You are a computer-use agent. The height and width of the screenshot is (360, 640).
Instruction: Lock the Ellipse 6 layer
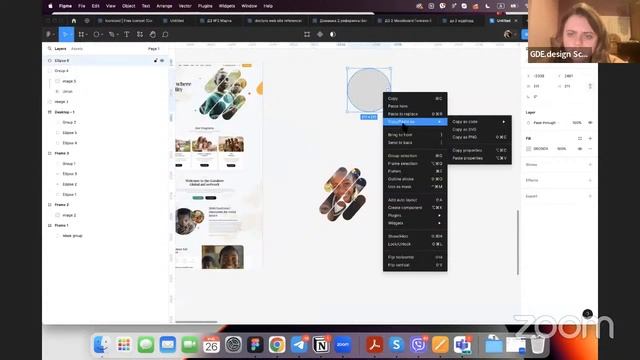click(x=156, y=60)
